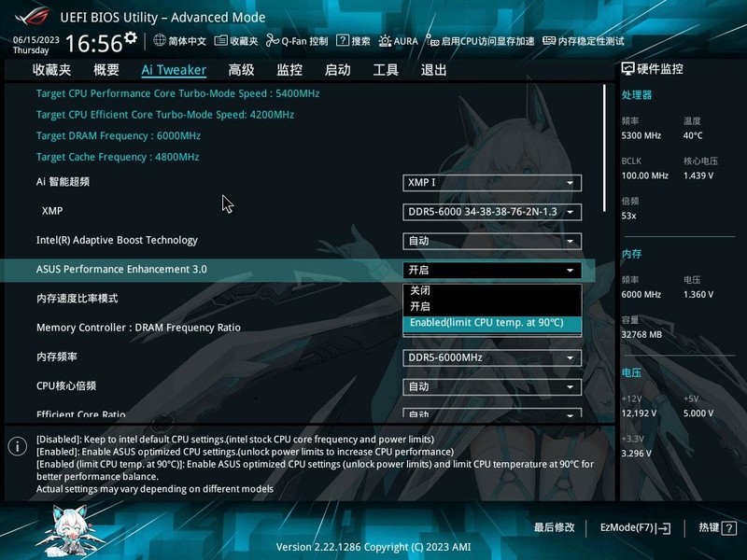Click the 内存频率 label
This screenshot has height=560, width=747.
(x=57, y=357)
